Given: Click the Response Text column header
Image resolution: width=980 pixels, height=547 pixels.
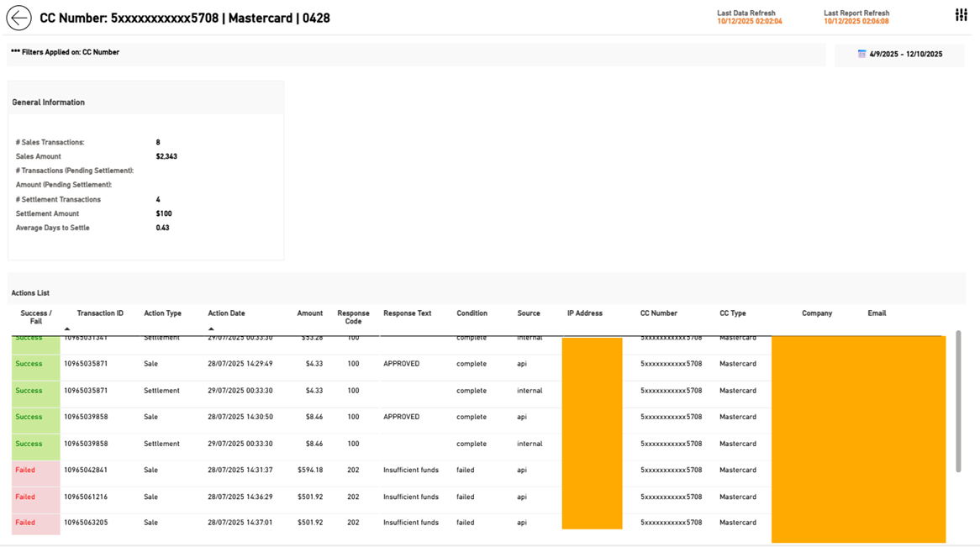Looking at the screenshot, I should pyautogui.click(x=408, y=313).
